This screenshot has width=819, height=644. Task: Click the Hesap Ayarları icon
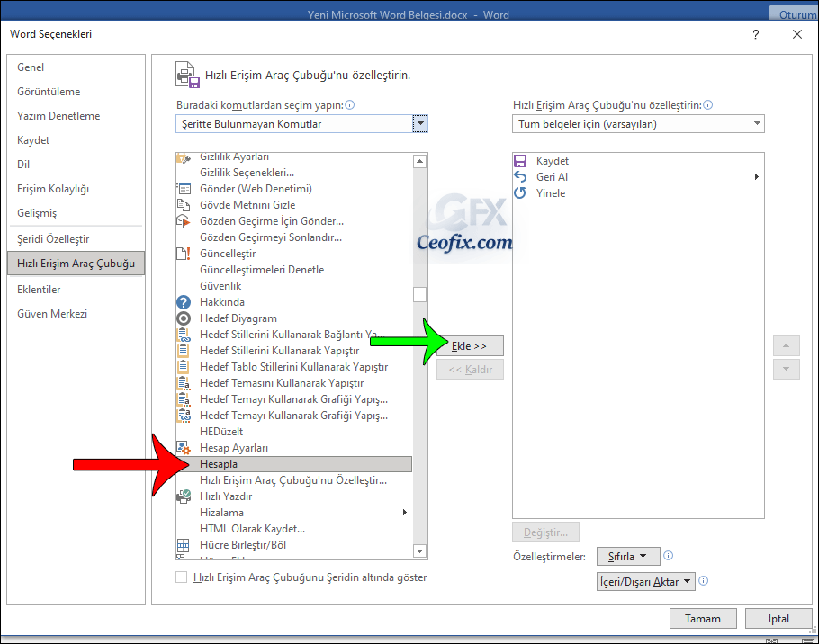(x=184, y=448)
